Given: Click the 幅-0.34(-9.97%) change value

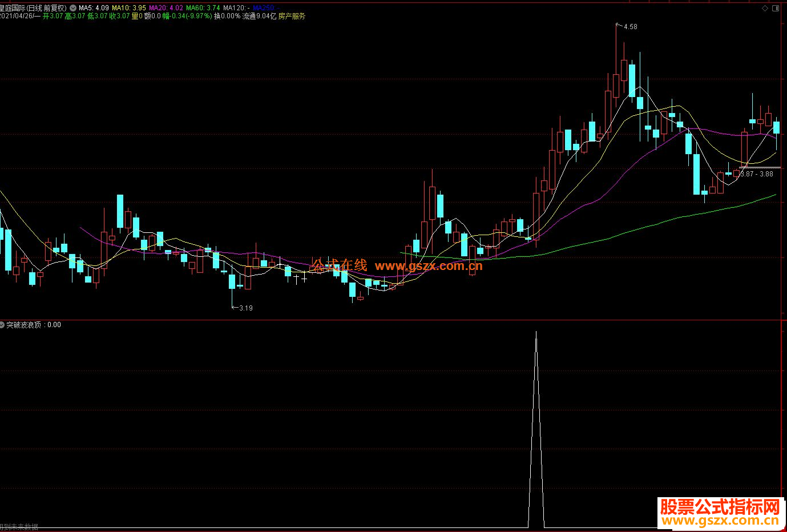Looking at the screenshot, I should pos(187,17).
